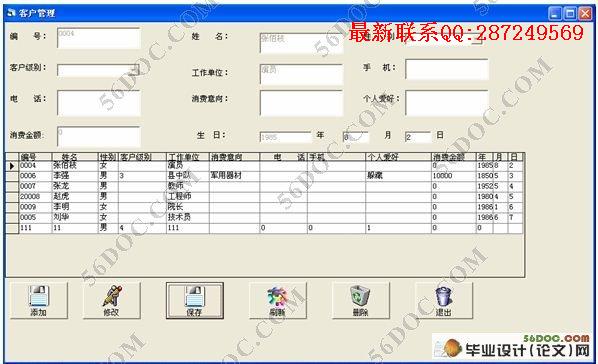Click the 添加 (Add) button

pyautogui.click(x=39, y=300)
